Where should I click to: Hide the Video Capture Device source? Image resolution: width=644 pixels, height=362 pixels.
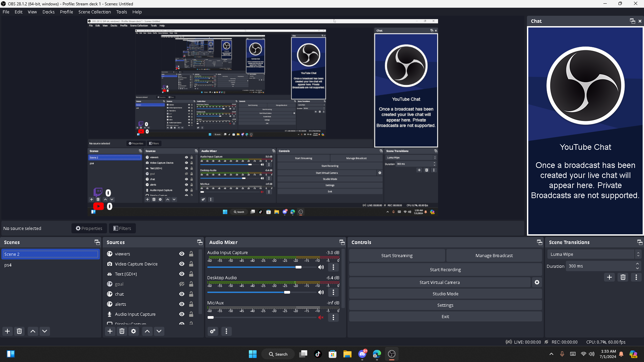[182, 264]
